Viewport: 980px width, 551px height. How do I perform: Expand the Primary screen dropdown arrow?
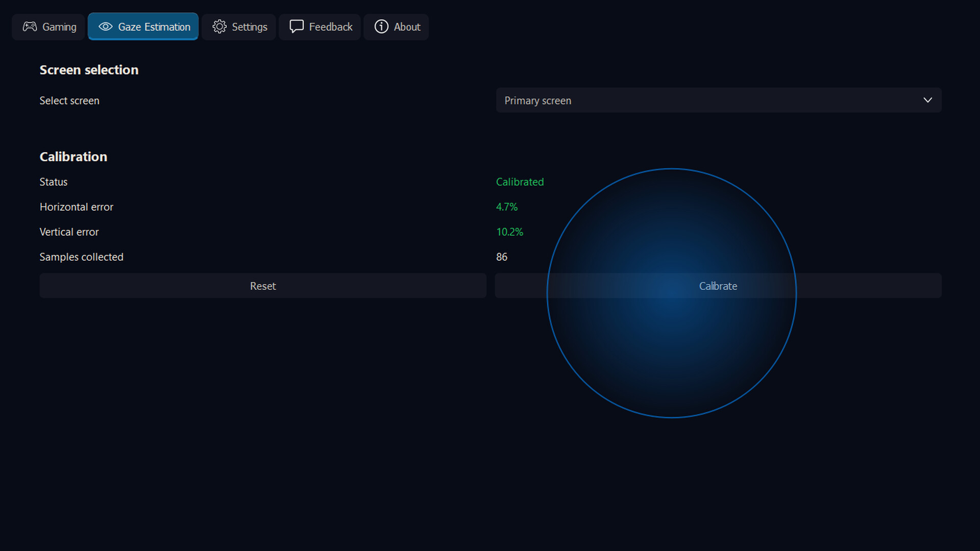[x=927, y=101]
